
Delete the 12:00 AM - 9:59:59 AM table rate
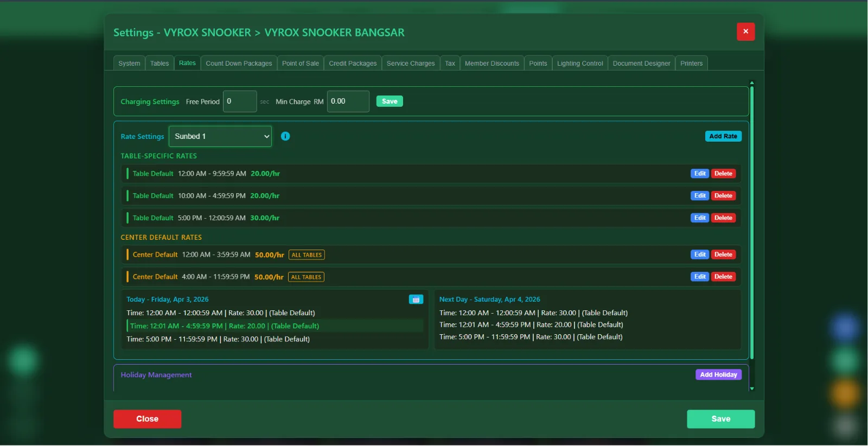723,174
